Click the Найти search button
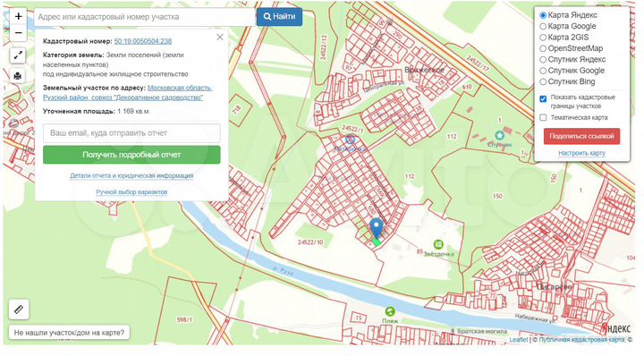 coord(279,17)
